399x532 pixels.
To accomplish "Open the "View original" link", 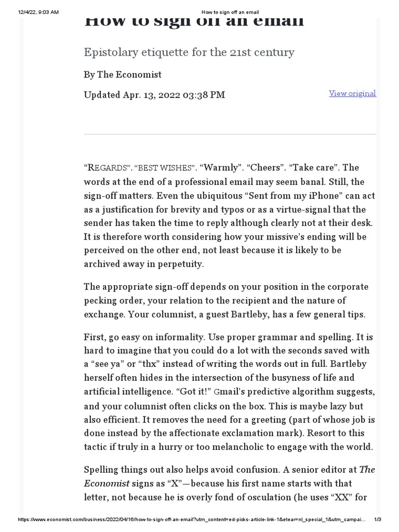I will pos(352,94).
